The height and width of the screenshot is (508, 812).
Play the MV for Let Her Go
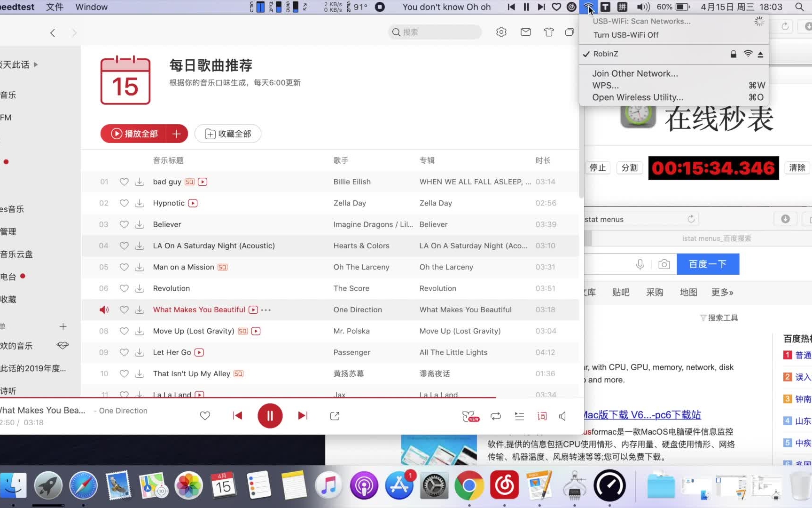point(199,352)
